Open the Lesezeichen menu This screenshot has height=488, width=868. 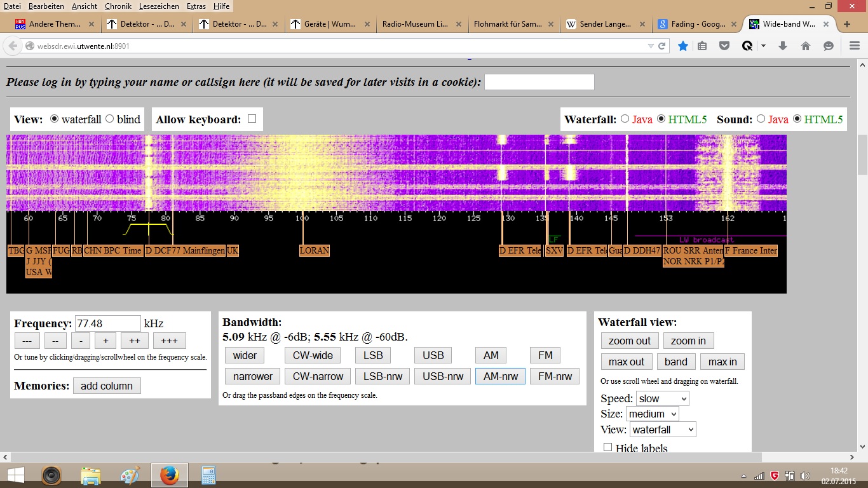[x=159, y=6]
